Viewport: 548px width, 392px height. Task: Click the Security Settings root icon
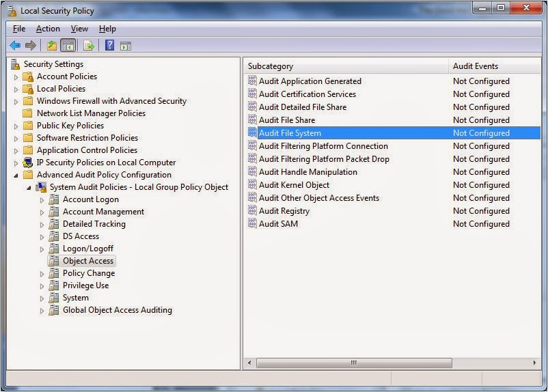[16, 64]
